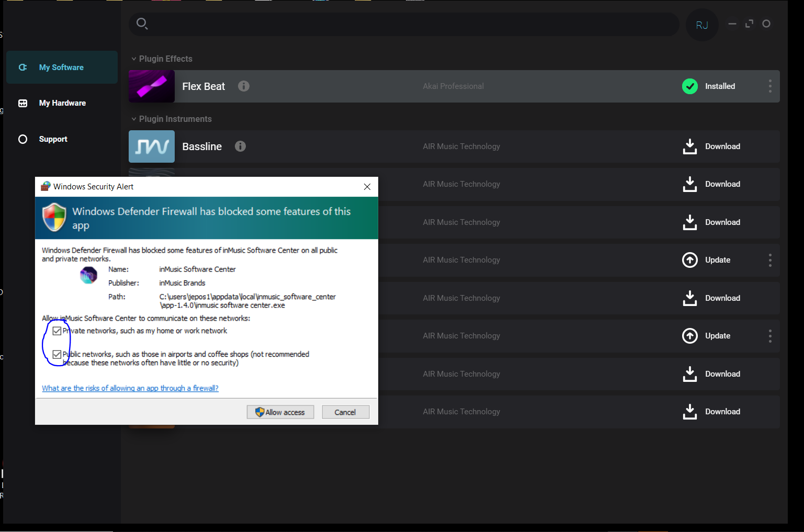804x532 pixels.
Task: Open the firewall risks help link
Action: 130,388
